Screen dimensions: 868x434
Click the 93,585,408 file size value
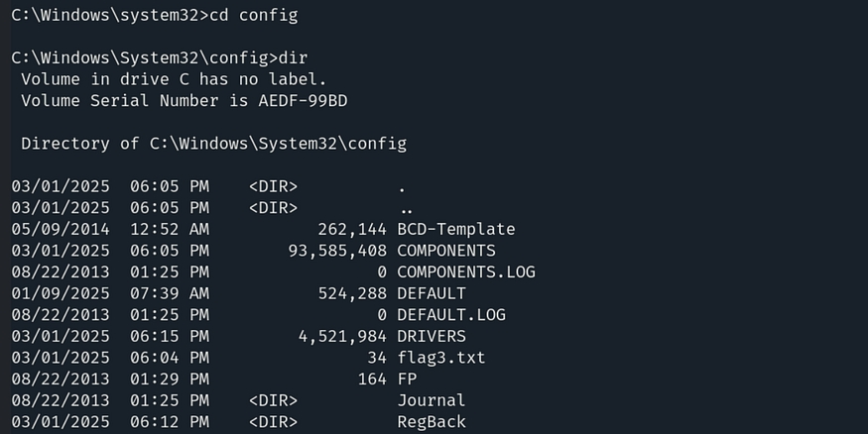[332, 251]
